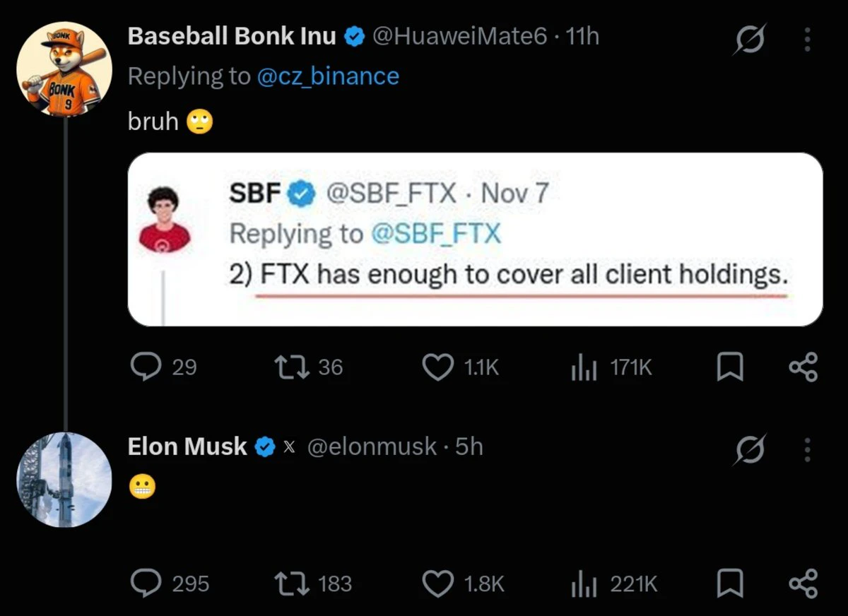Open the Grok icon on Bonk's tweet
Image resolution: width=848 pixels, height=616 pixels.
click(x=749, y=41)
